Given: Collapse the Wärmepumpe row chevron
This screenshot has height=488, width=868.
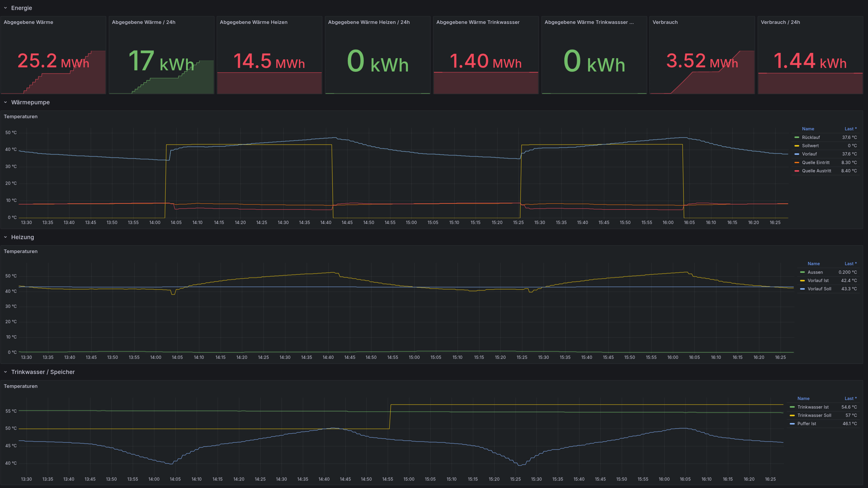Looking at the screenshot, I should 5,102.
